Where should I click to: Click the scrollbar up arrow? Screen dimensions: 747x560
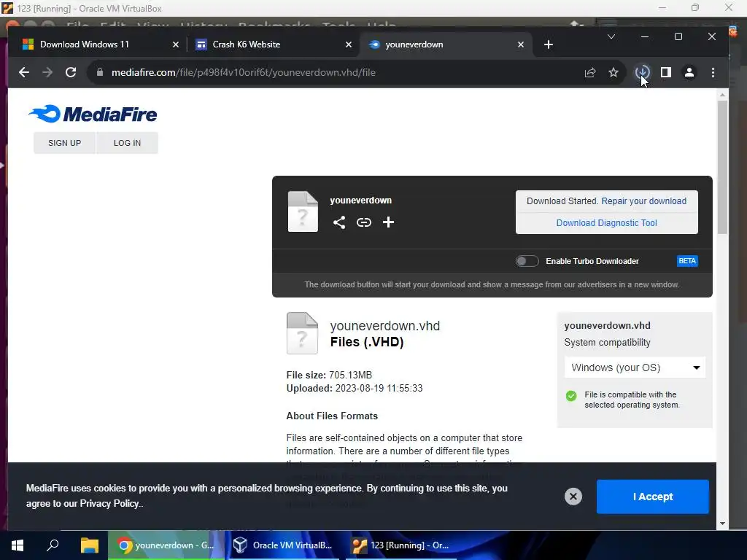pos(722,96)
